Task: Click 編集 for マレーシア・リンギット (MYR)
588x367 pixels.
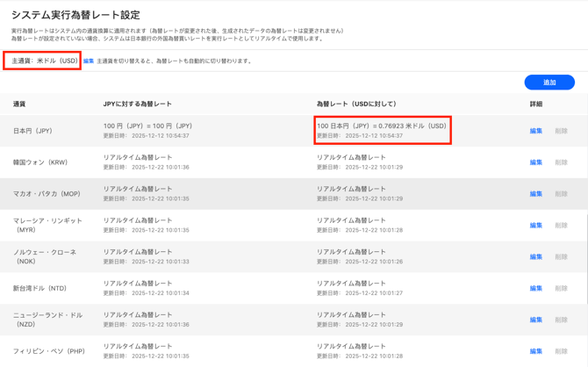Action: pyautogui.click(x=536, y=226)
